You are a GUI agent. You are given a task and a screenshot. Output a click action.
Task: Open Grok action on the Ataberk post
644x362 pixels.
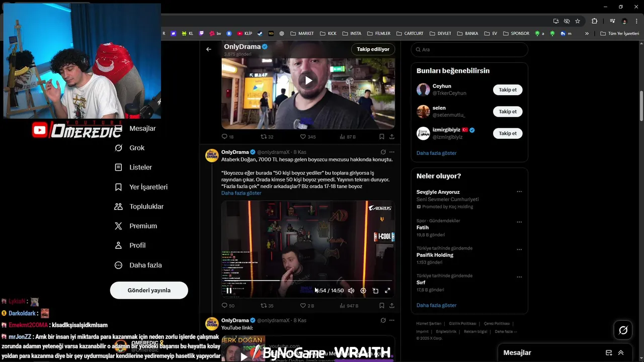tap(383, 152)
